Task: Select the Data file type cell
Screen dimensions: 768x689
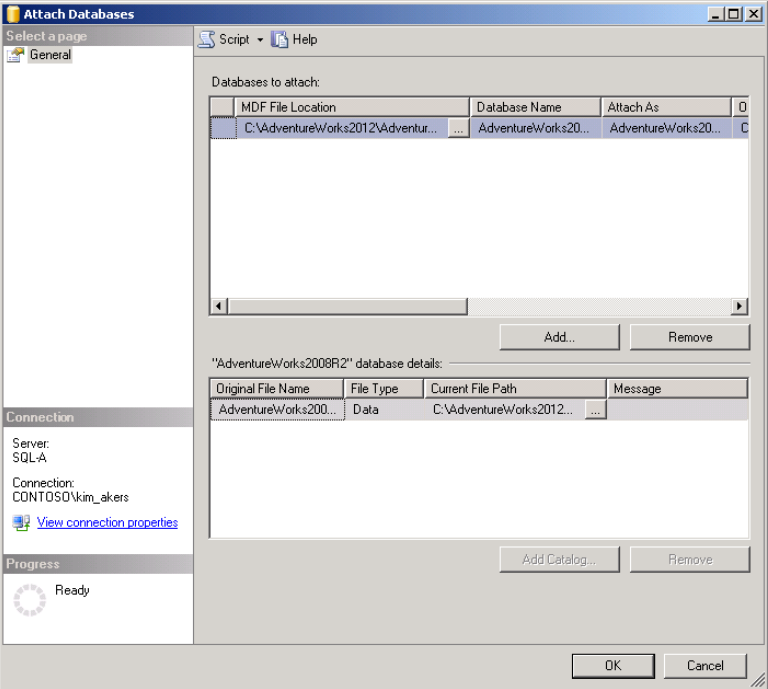Action: (384, 409)
